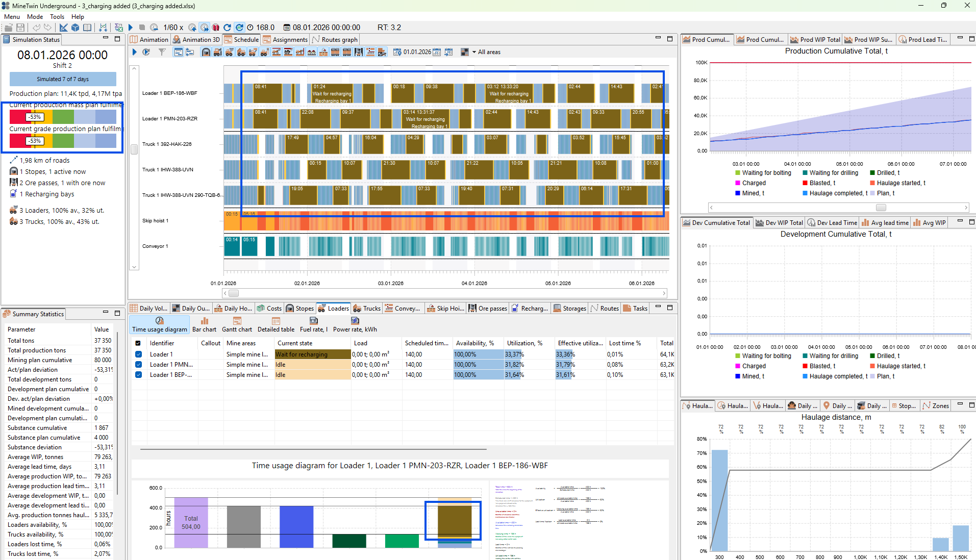Click the Production chart horizontal scrollbar thumb
Image resolution: width=976 pixels, height=560 pixels.
pyautogui.click(x=881, y=208)
